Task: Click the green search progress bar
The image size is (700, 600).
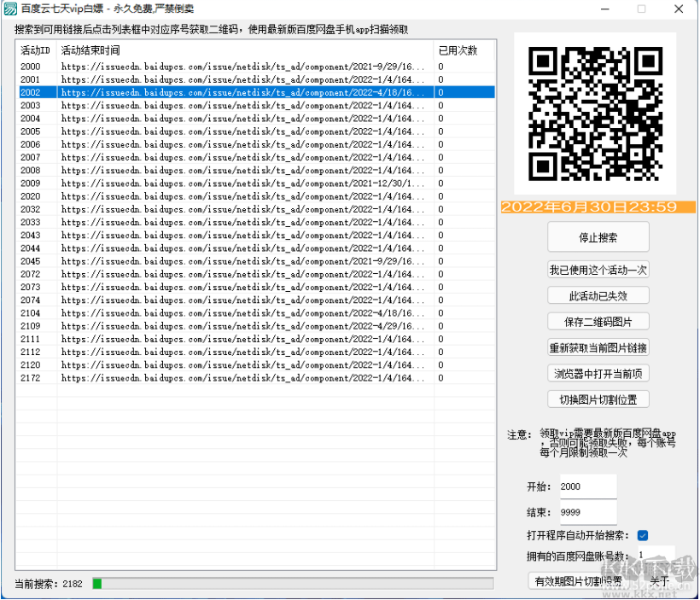Action: click(96, 583)
